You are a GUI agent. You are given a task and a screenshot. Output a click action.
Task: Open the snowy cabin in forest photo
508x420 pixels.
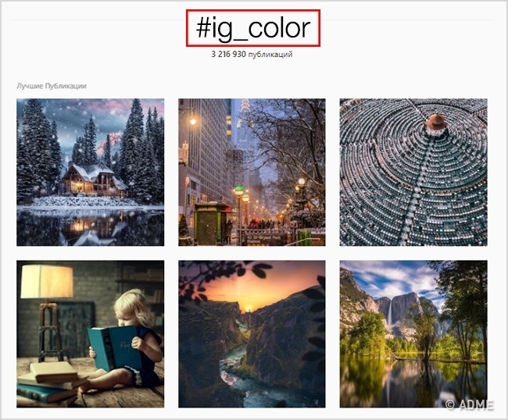[91, 173]
